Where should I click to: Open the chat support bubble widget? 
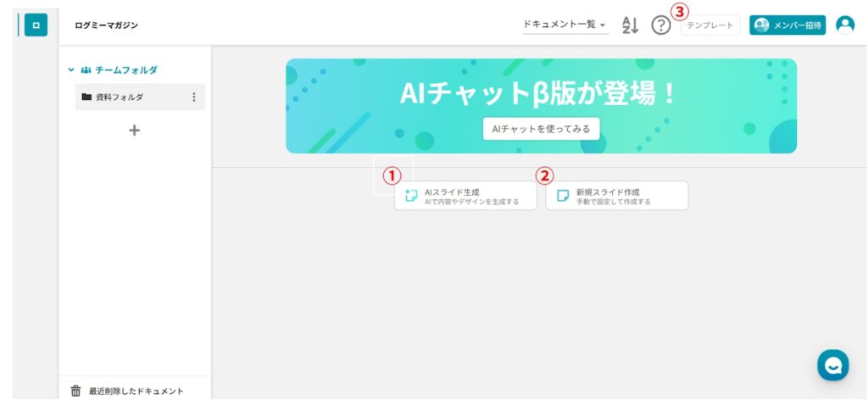coord(832,365)
